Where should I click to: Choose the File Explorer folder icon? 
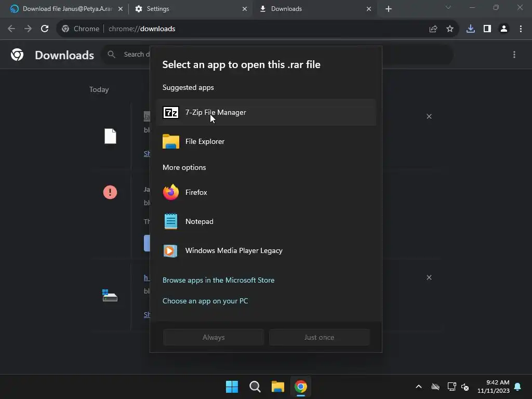pos(170,141)
